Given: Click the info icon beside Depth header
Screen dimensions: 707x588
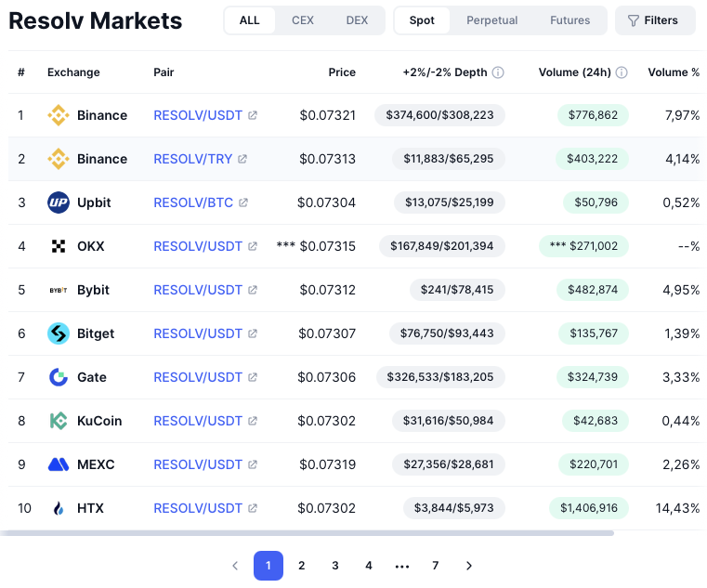Looking at the screenshot, I should pos(498,72).
